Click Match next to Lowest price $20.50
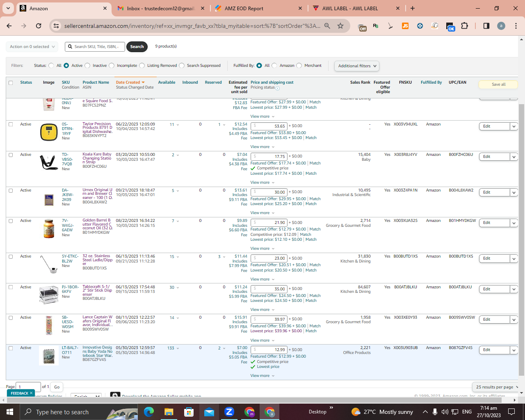Image resolution: width=525 pixels, height=420 pixels. [311, 270]
